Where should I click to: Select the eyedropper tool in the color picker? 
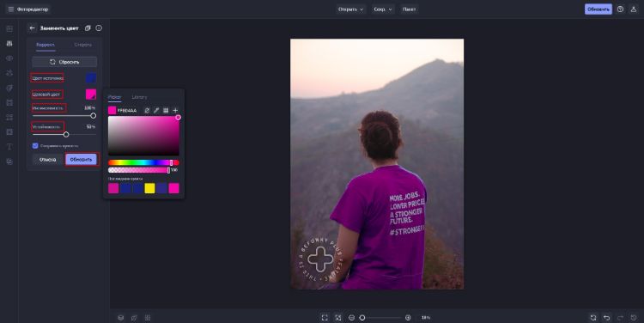pos(156,110)
